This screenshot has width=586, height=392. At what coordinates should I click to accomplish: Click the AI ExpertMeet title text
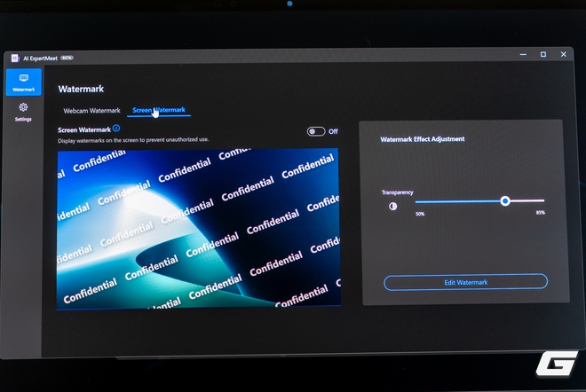pos(40,59)
